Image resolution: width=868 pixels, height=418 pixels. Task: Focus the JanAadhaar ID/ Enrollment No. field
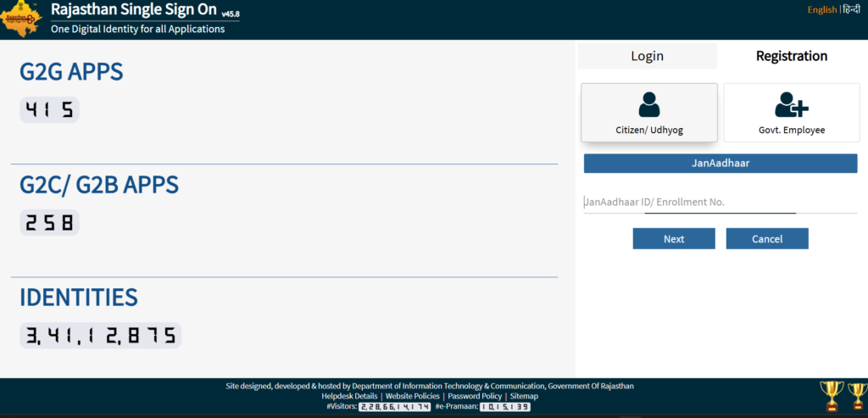point(721,203)
